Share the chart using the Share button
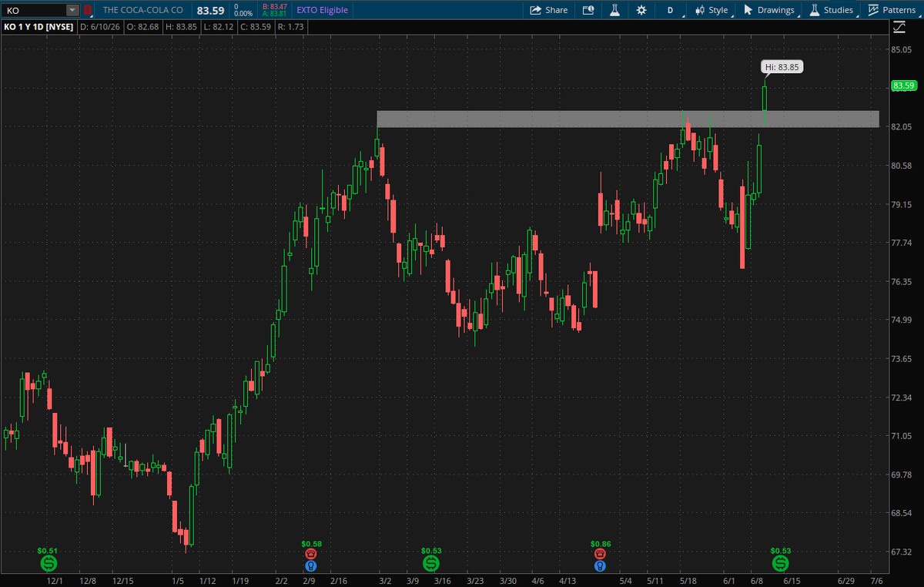924x587 pixels. pos(549,10)
